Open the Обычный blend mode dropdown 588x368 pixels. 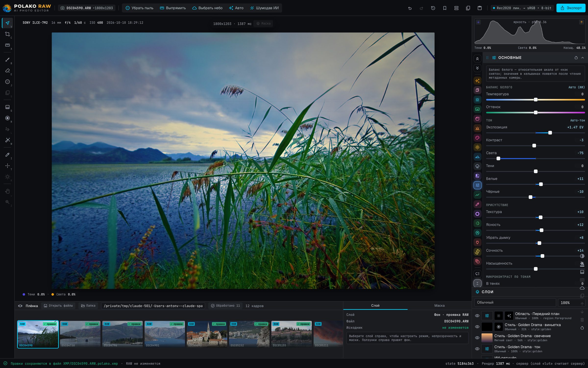(x=515, y=302)
